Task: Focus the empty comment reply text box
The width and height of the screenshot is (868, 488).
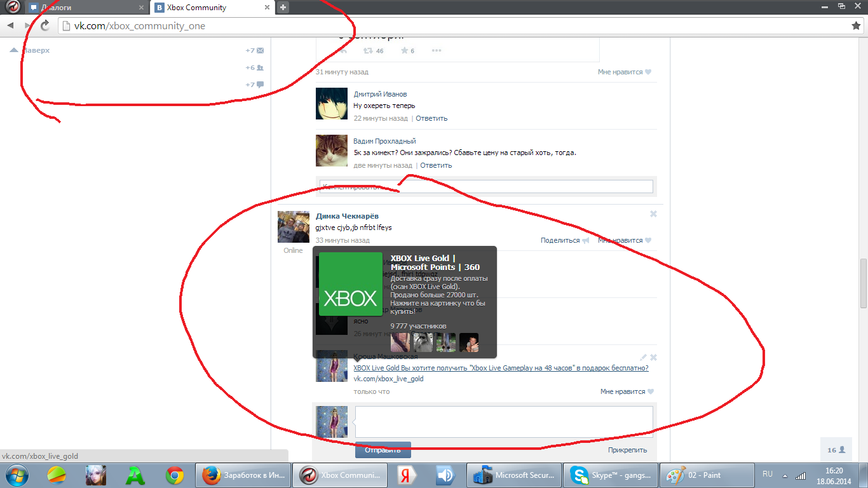Action: pyautogui.click(x=504, y=421)
